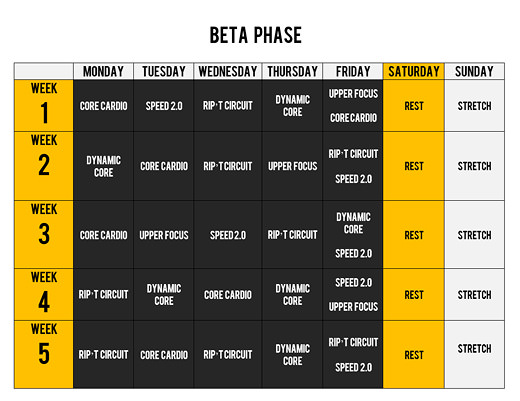The image size is (520, 401).
Task: Select the MONDAY column header
Action: pyautogui.click(x=103, y=71)
